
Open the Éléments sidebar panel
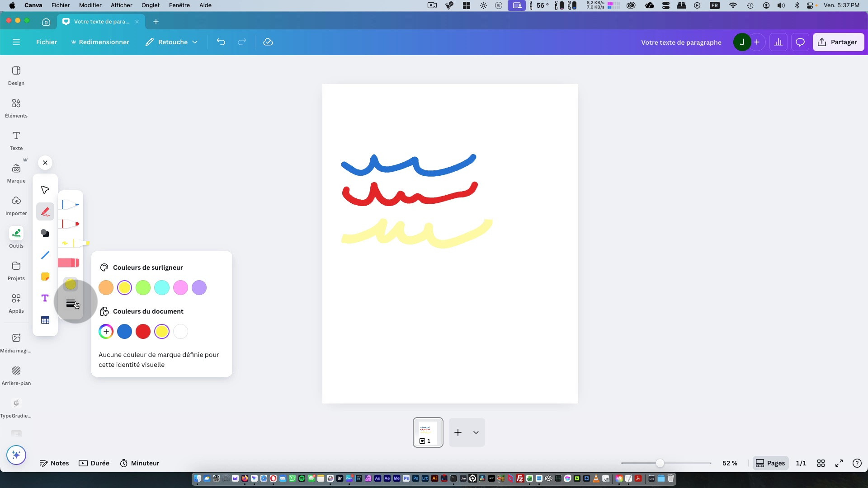[x=16, y=108]
